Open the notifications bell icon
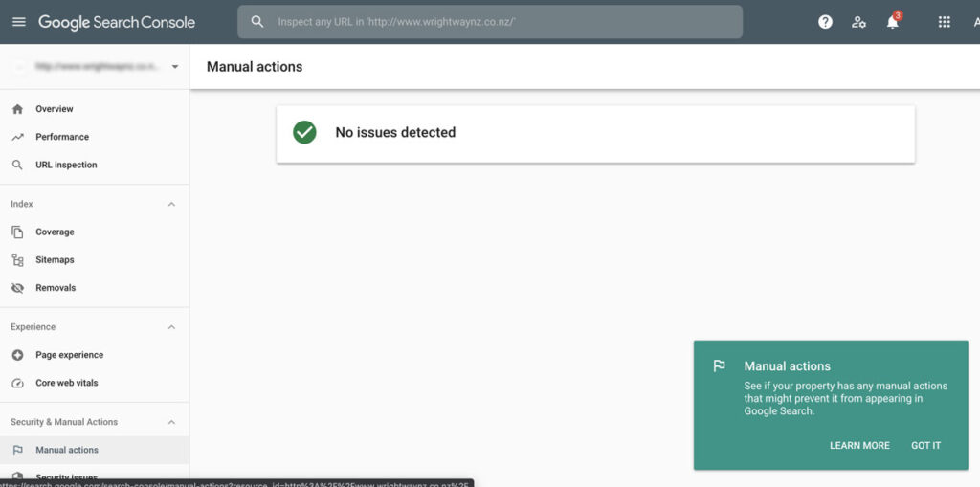The height and width of the screenshot is (487, 980). pos(893,22)
